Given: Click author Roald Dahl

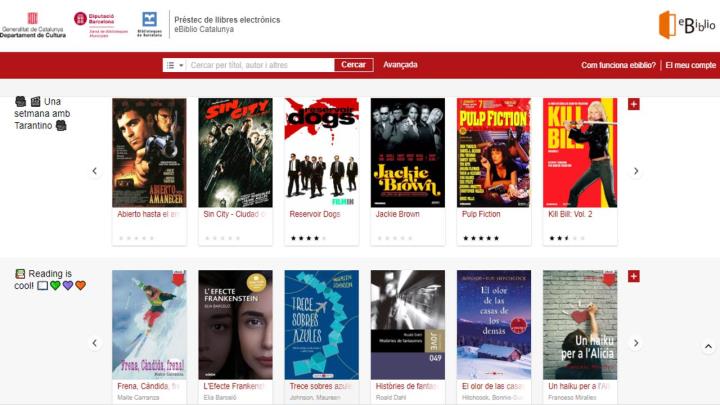Looking at the screenshot, I should [x=391, y=398].
